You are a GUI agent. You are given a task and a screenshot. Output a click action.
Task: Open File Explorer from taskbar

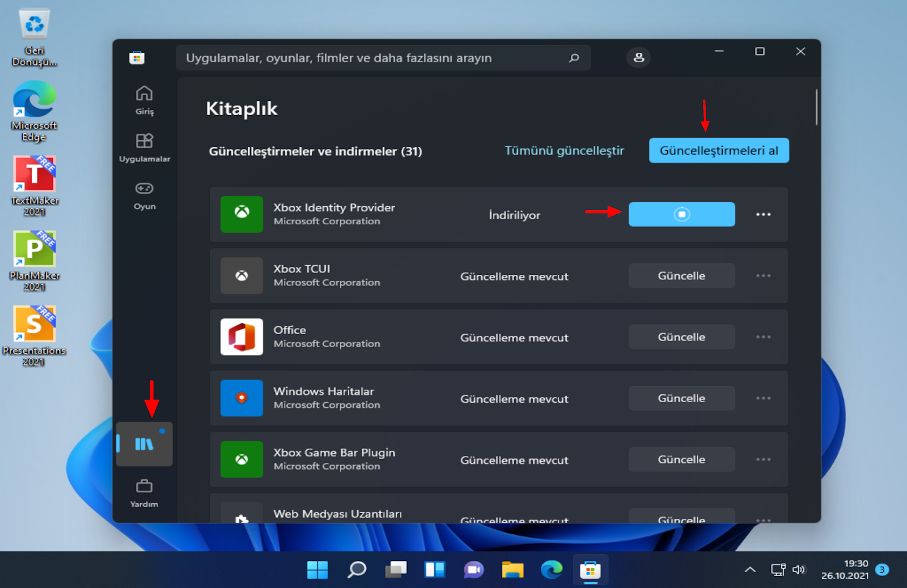[512, 570]
